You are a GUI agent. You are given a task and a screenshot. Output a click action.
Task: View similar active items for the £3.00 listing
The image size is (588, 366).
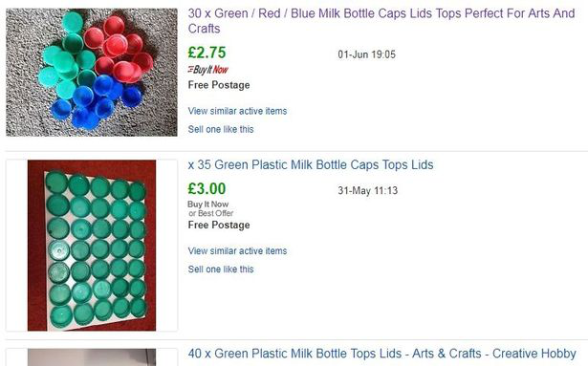[237, 251]
